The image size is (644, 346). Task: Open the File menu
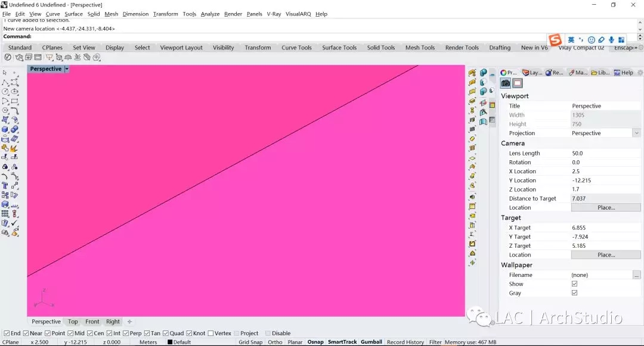7,14
